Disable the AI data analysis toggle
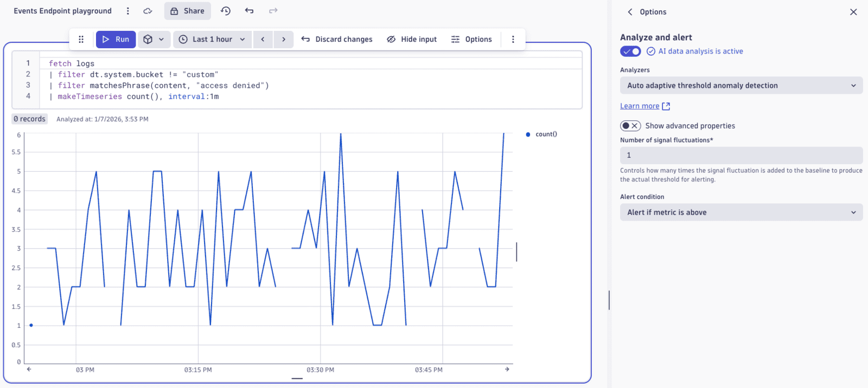 pyautogui.click(x=630, y=51)
